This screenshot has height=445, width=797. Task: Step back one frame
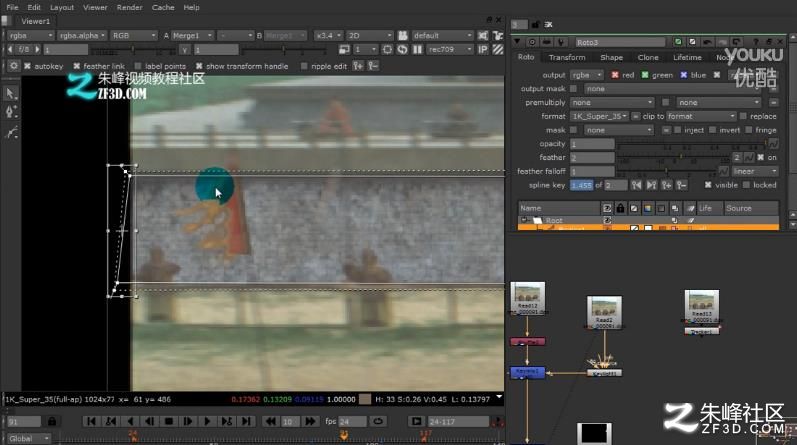tap(149, 422)
